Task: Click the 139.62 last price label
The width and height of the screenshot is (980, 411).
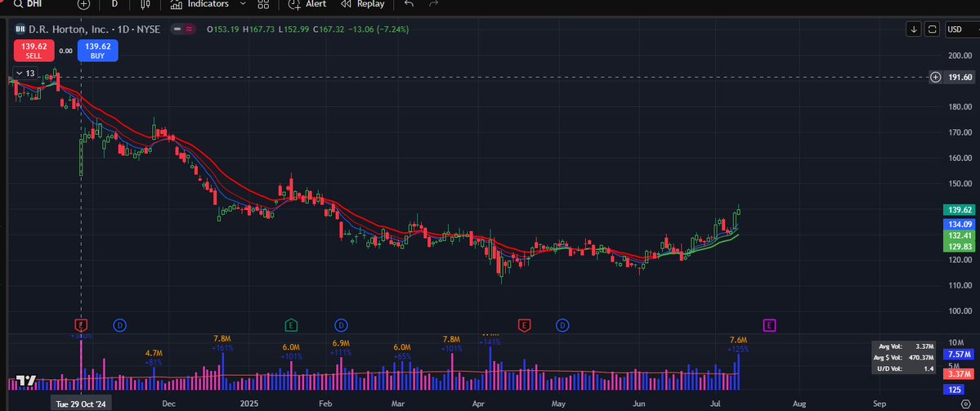Action: tap(960, 211)
